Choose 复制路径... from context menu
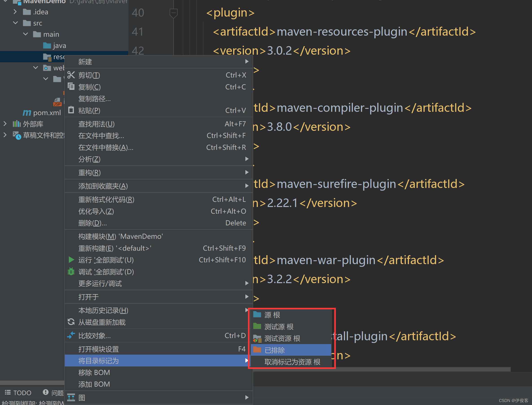The image size is (532, 405). point(159,99)
